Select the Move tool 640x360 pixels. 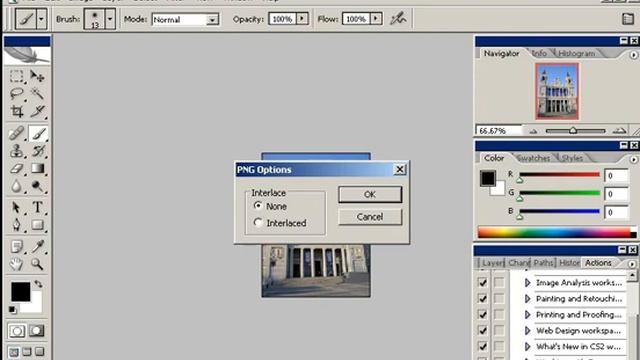click(x=38, y=76)
